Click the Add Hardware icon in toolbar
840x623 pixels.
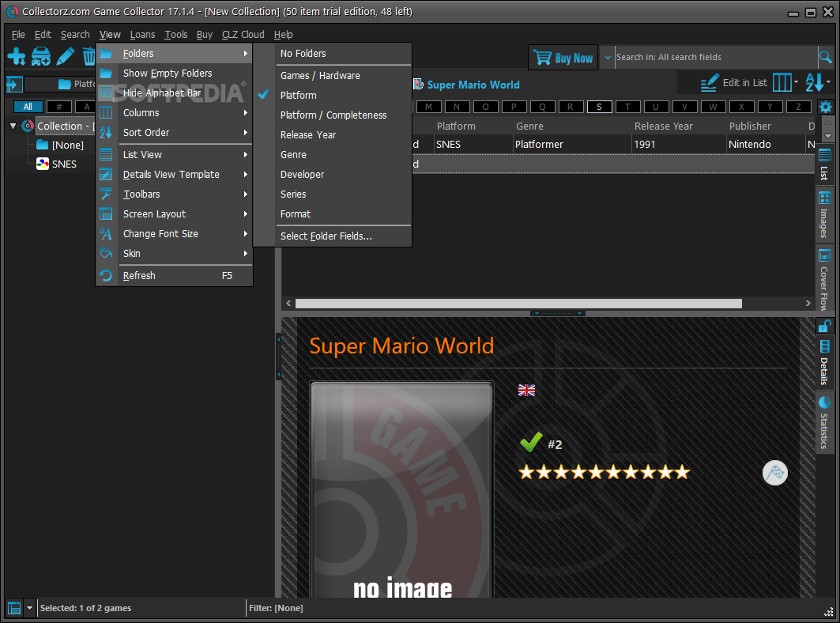(41, 56)
